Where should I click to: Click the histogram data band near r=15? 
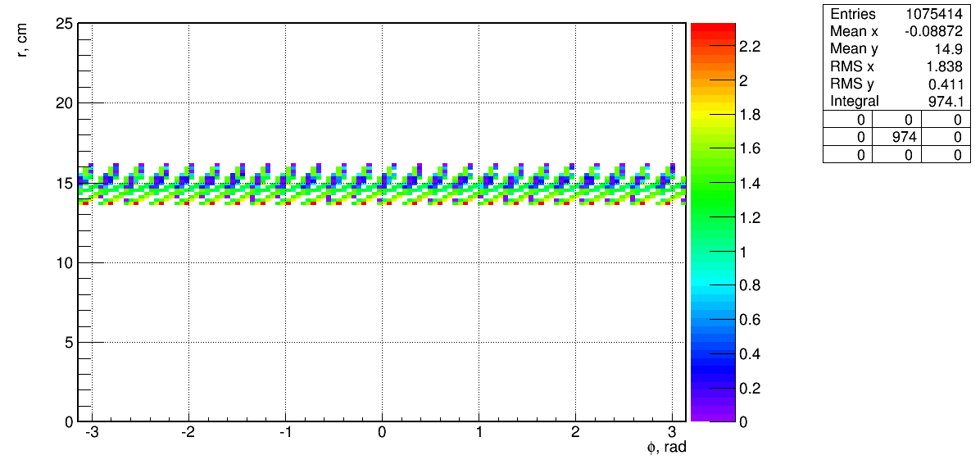(x=382, y=184)
